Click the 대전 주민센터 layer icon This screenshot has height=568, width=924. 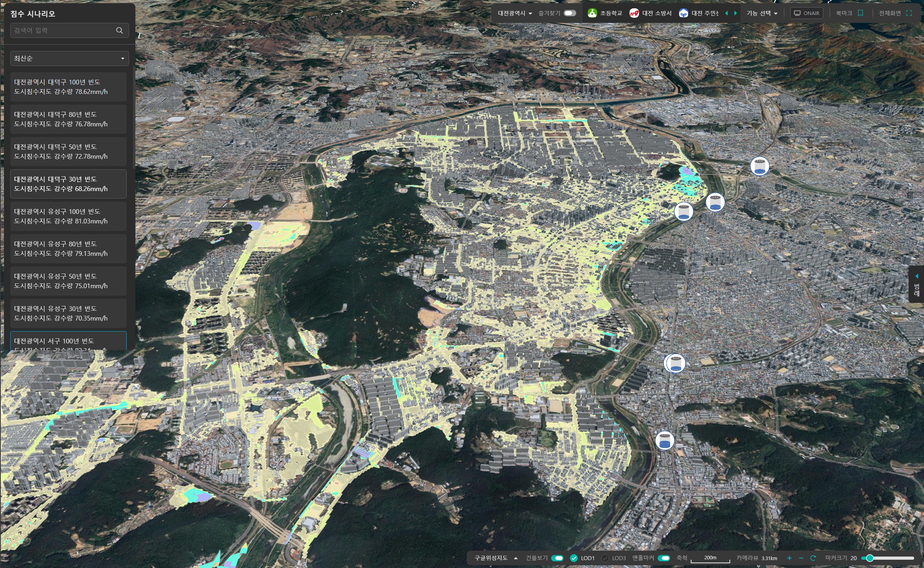[x=683, y=13]
